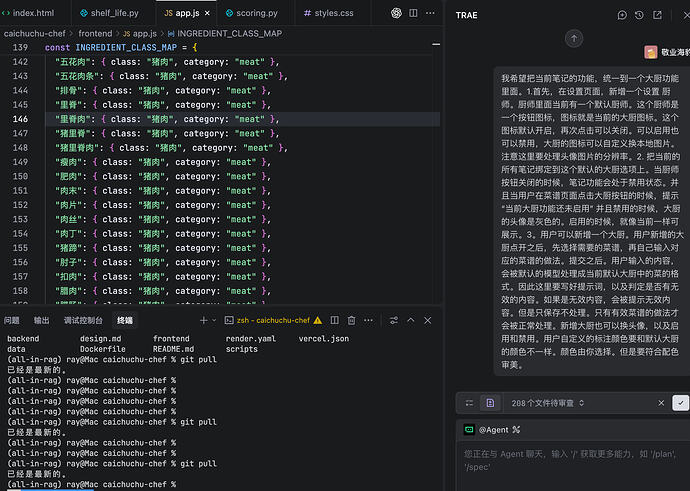Open the 调试控制台 panel tab
The image size is (690, 491).
point(83,320)
